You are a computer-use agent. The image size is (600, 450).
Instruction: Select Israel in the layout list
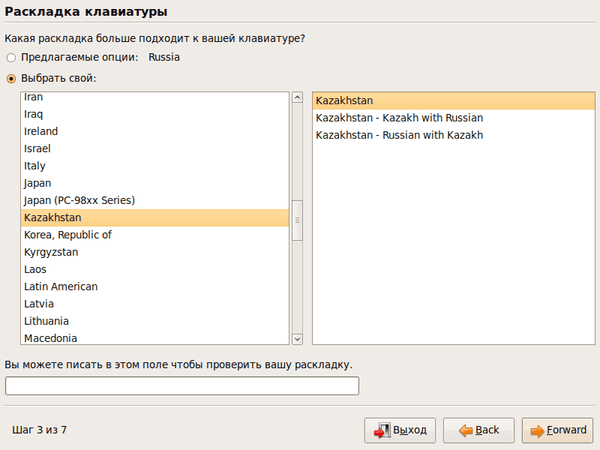155,148
